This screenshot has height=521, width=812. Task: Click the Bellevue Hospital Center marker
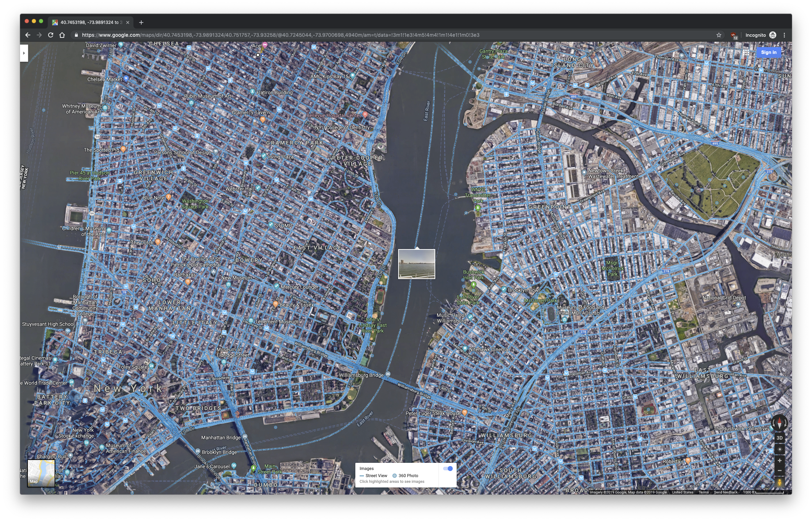coord(365,115)
